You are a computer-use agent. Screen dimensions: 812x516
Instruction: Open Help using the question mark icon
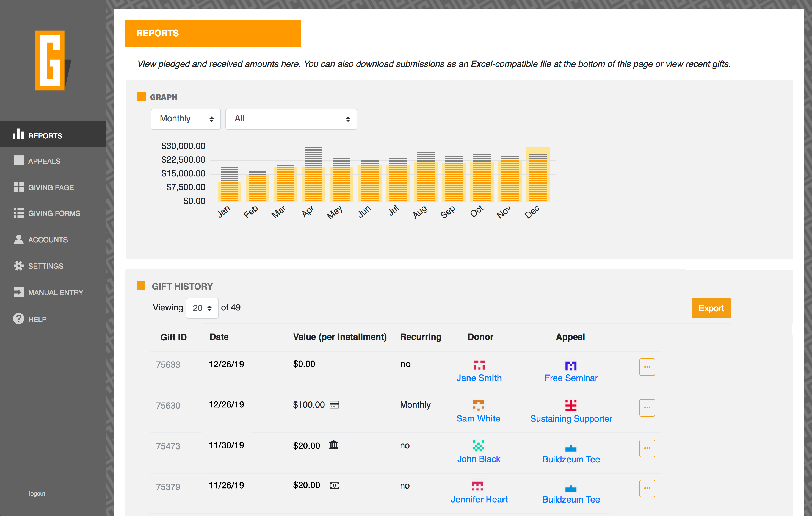18,319
